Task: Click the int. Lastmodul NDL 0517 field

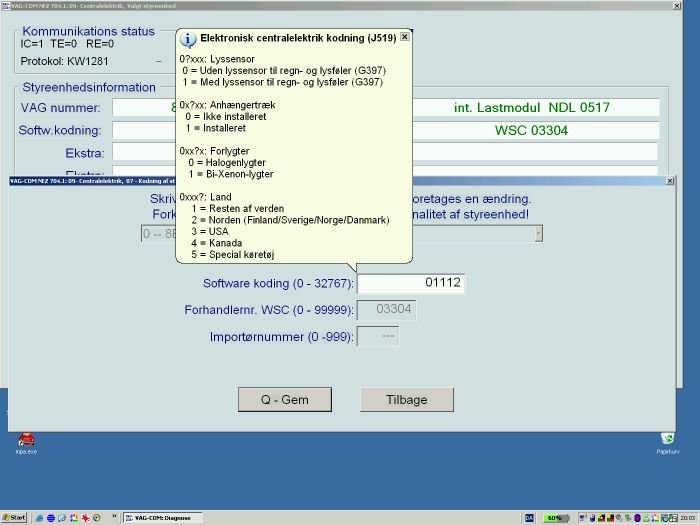Action: 530,107
